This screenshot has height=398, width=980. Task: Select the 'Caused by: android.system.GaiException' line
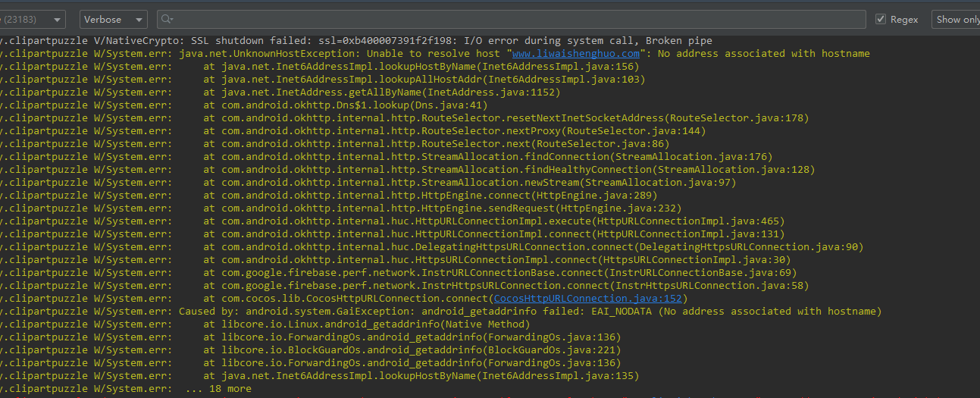click(x=441, y=312)
